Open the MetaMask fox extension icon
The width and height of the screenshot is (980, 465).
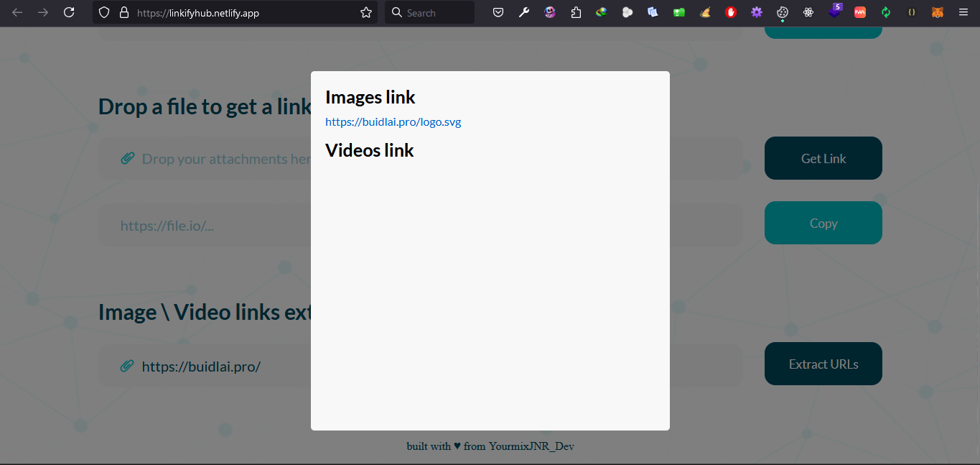938,12
